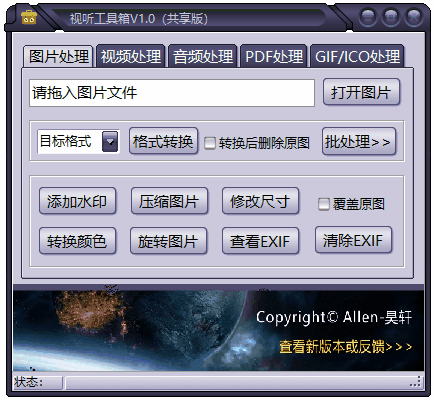This screenshot has height=398, width=436.
Task: Click the 查看EXIF button
Action: pos(260,241)
